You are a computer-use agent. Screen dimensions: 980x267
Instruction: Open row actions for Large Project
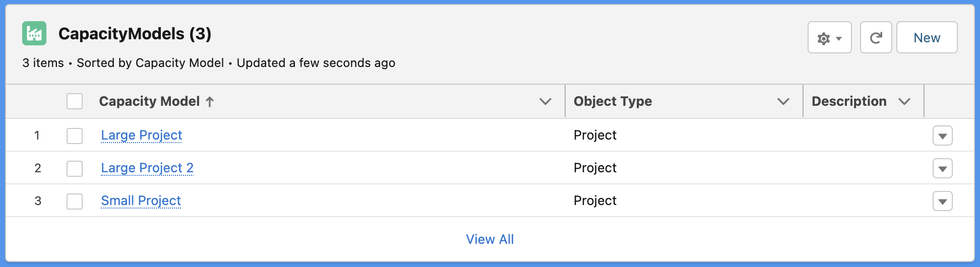942,136
